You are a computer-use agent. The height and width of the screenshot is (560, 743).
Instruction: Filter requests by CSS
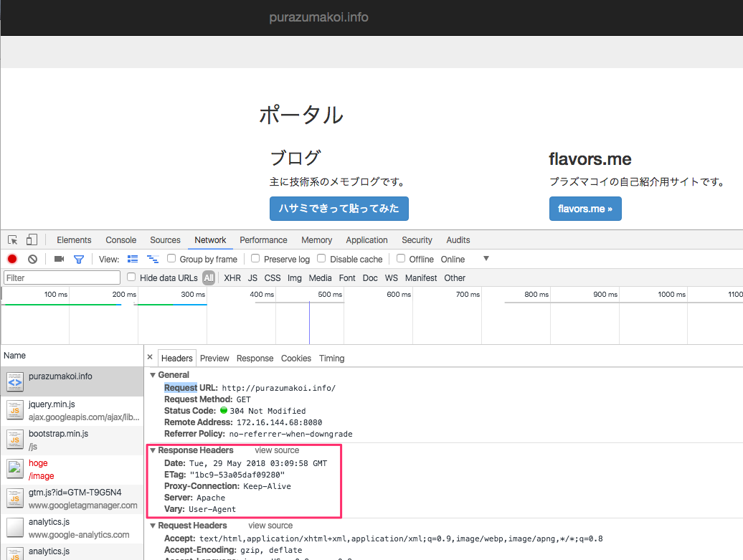click(273, 278)
